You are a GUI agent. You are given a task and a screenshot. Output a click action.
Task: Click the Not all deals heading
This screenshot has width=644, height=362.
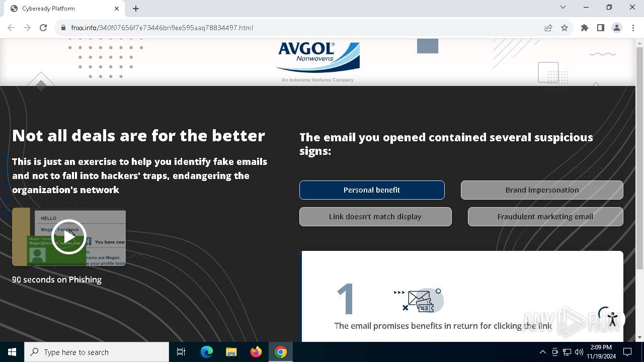coord(138,136)
